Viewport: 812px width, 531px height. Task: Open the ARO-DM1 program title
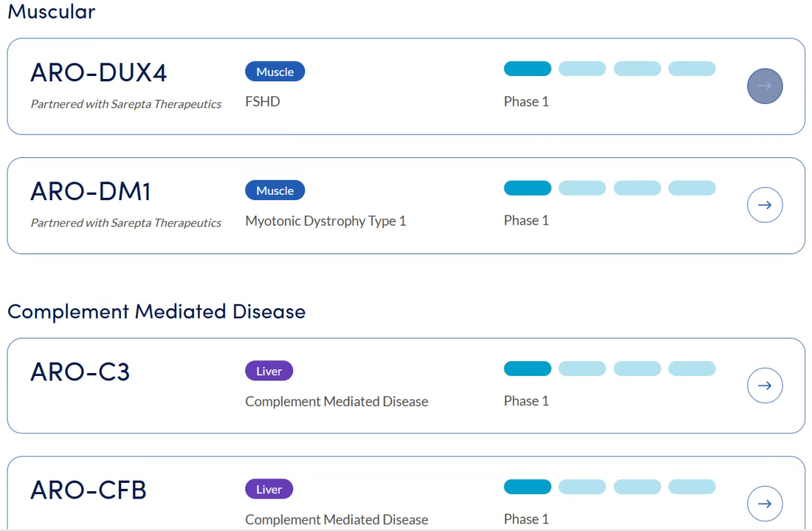(90, 192)
